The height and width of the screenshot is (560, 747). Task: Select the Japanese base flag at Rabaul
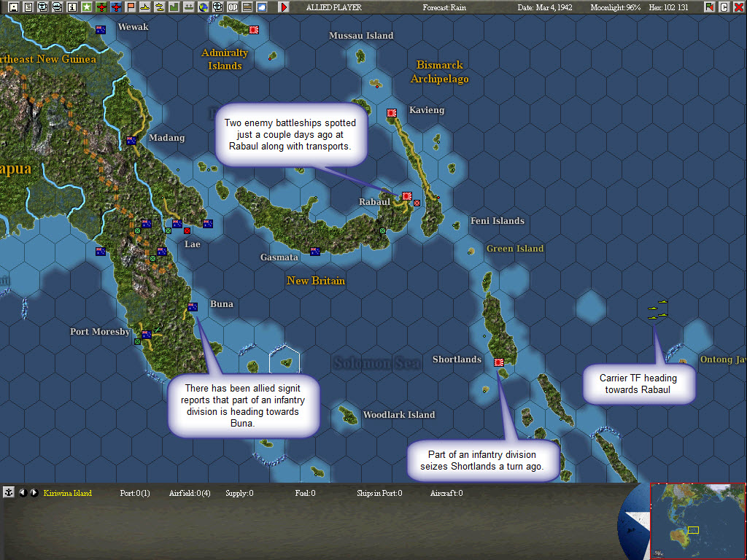point(407,195)
